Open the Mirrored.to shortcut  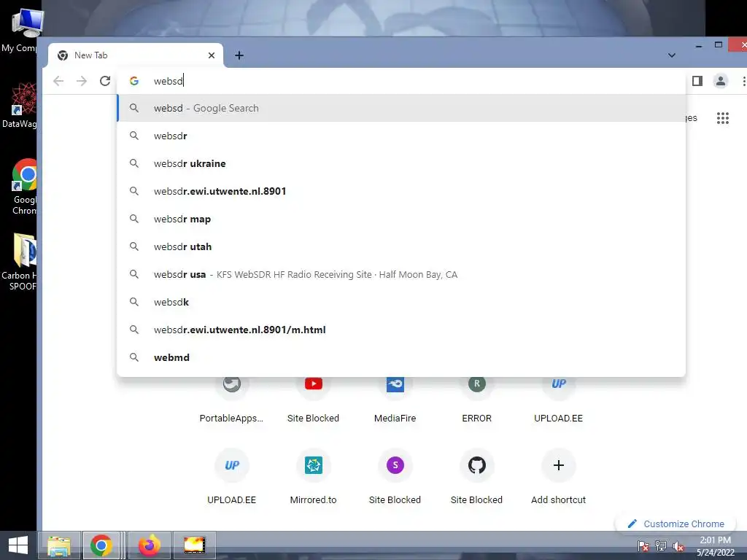tap(314, 476)
